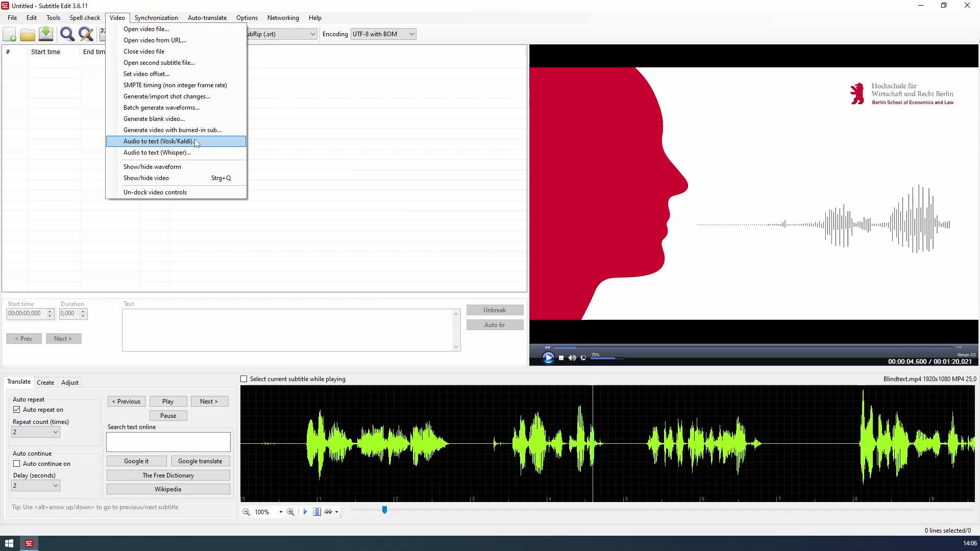Viewport: 980px width, 551px height.
Task: Switch to the Adjust tab
Action: [x=70, y=383]
